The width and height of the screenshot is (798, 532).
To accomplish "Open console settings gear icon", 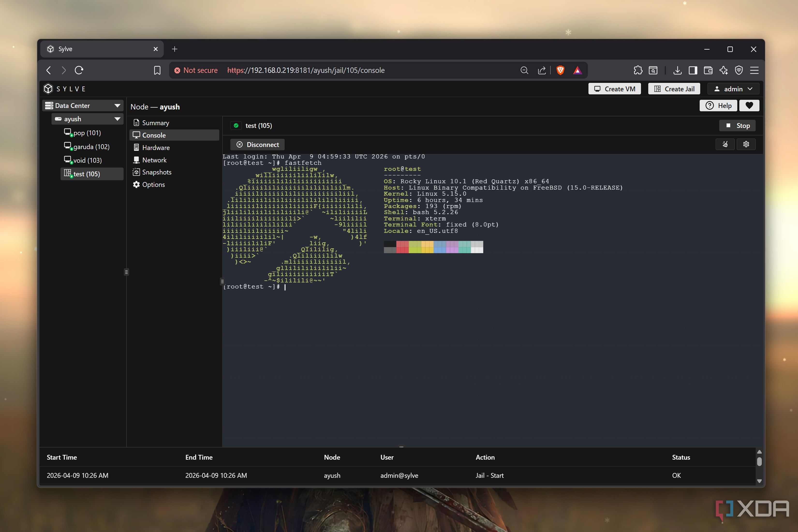I will click(746, 144).
